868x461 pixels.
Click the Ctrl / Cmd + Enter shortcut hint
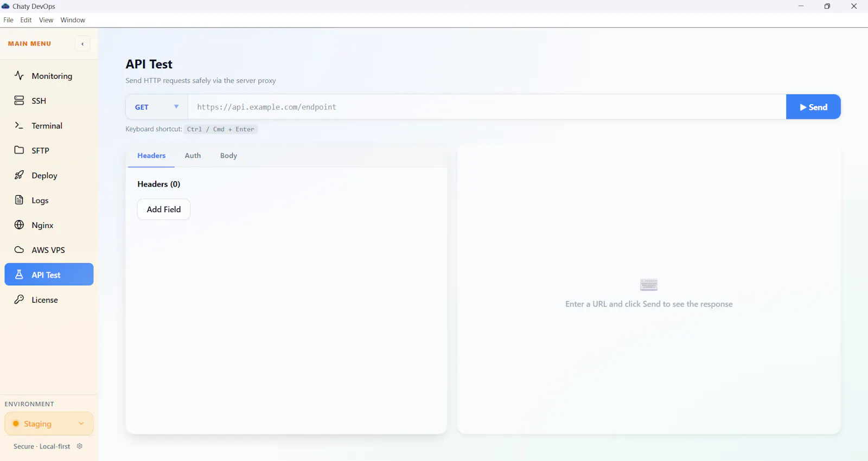pos(221,129)
